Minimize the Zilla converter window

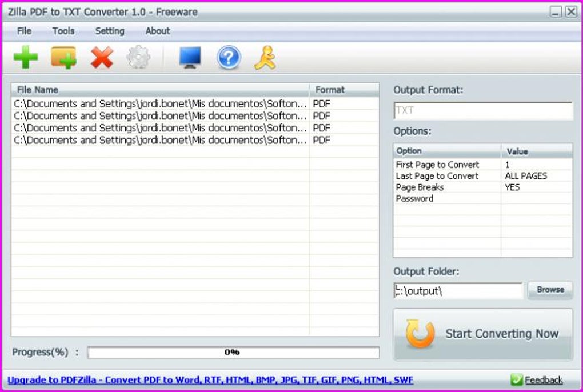pyautogui.click(x=556, y=12)
